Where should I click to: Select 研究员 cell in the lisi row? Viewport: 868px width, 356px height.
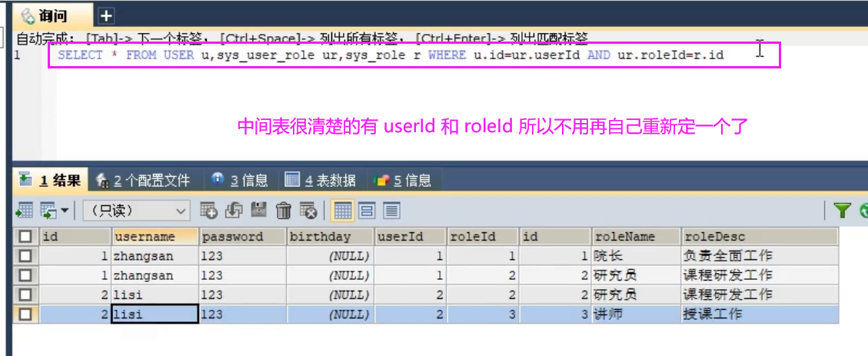[x=636, y=295]
